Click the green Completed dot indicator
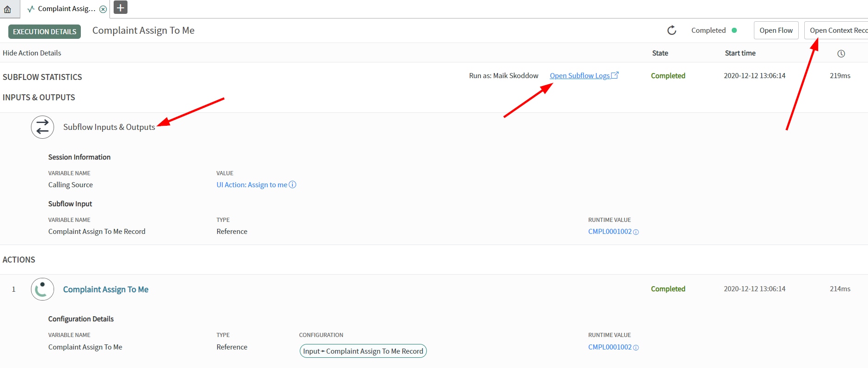This screenshot has height=368, width=868. point(734,31)
